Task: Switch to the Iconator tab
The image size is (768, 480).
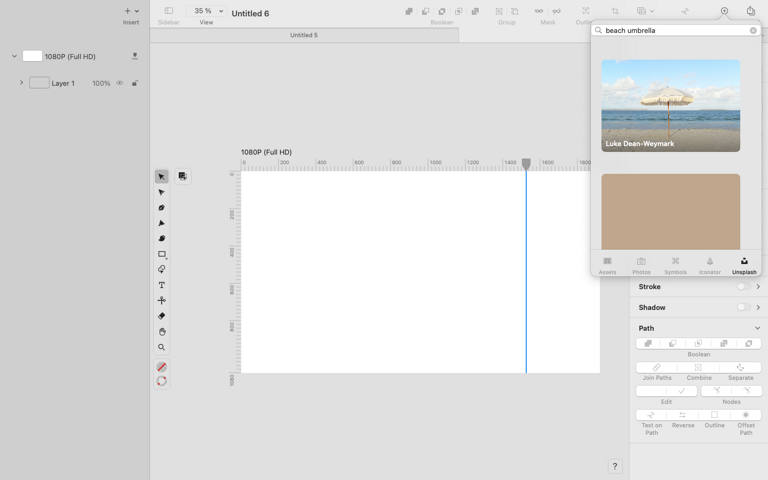Action: click(x=710, y=265)
